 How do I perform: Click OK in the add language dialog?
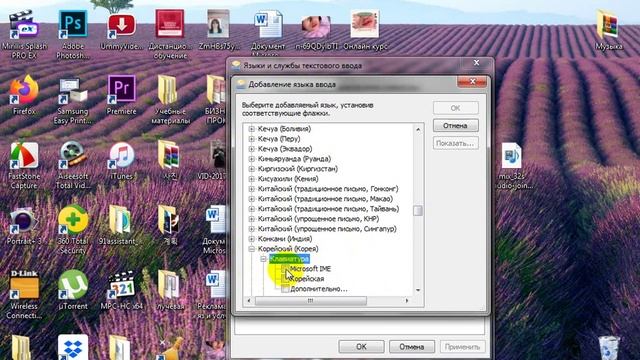point(456,108)
